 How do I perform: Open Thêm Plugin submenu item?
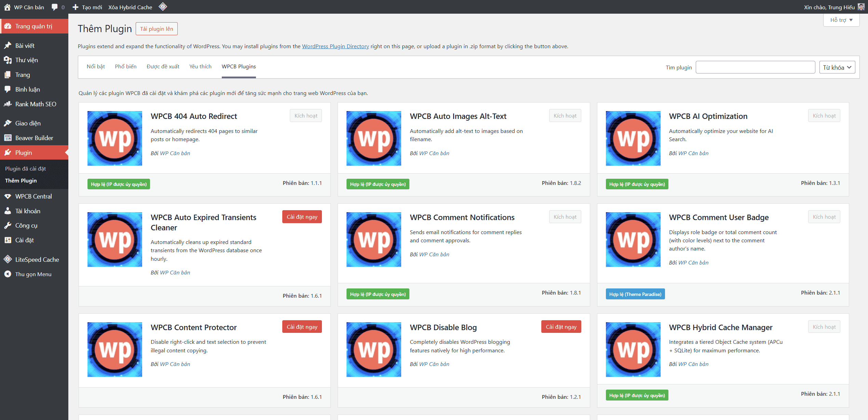[21, 180]
